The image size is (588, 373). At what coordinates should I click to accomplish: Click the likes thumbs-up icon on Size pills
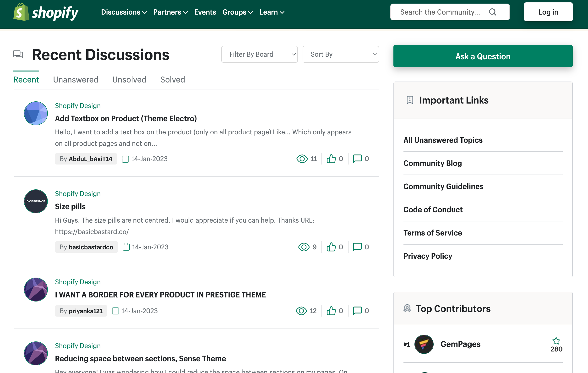(331, 247)
